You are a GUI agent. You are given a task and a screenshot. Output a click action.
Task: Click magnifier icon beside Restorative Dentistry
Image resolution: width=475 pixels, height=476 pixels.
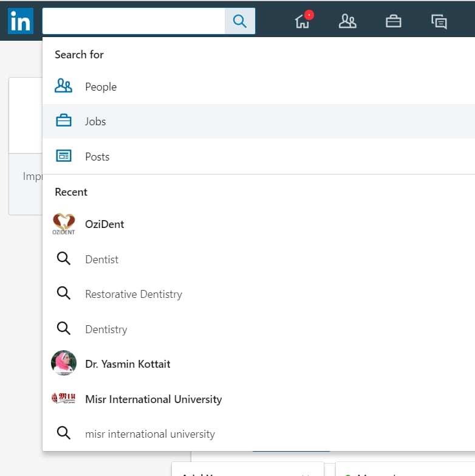coord(64,293)
